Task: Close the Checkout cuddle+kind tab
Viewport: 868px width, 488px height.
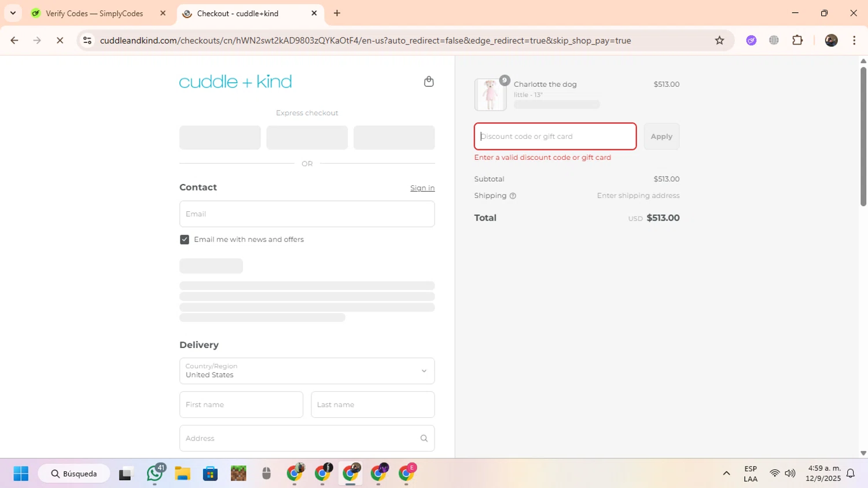Action: [314, 13]
